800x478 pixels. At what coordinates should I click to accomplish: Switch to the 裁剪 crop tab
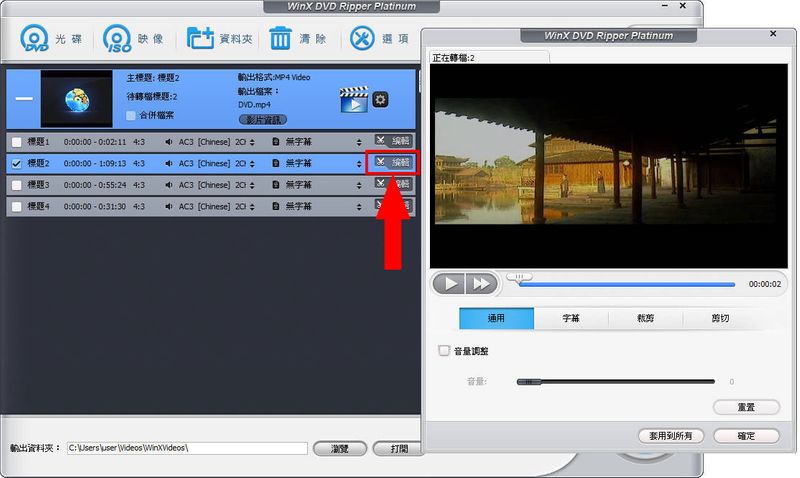645,318
